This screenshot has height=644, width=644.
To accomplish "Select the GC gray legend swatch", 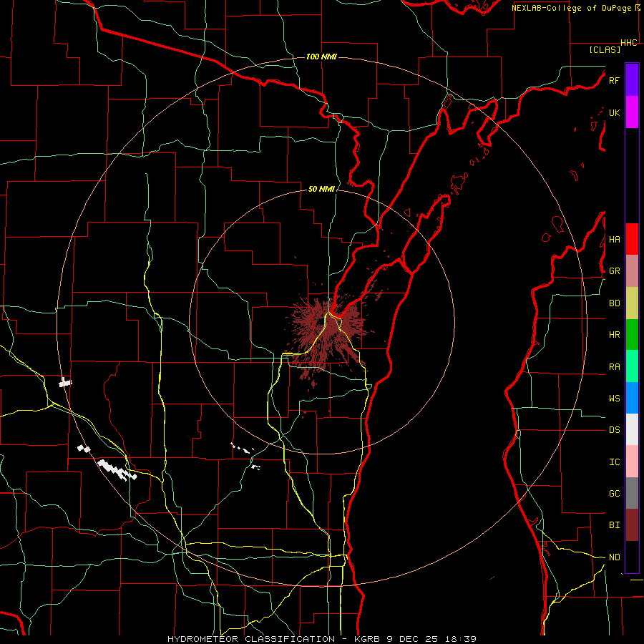I will coord(632,493).
